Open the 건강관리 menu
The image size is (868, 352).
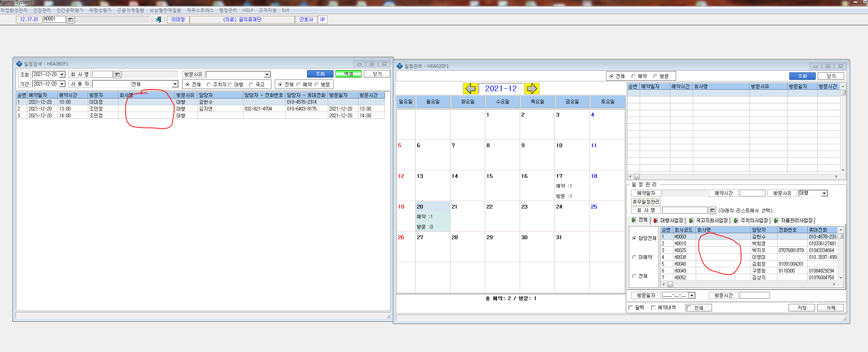click(x=42, y=10)
